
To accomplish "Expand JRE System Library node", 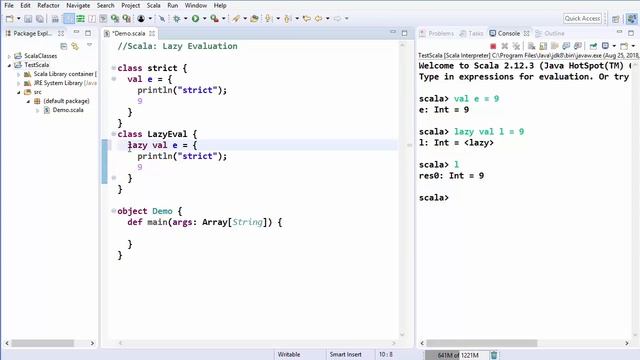I will click(x=18, y=83).
